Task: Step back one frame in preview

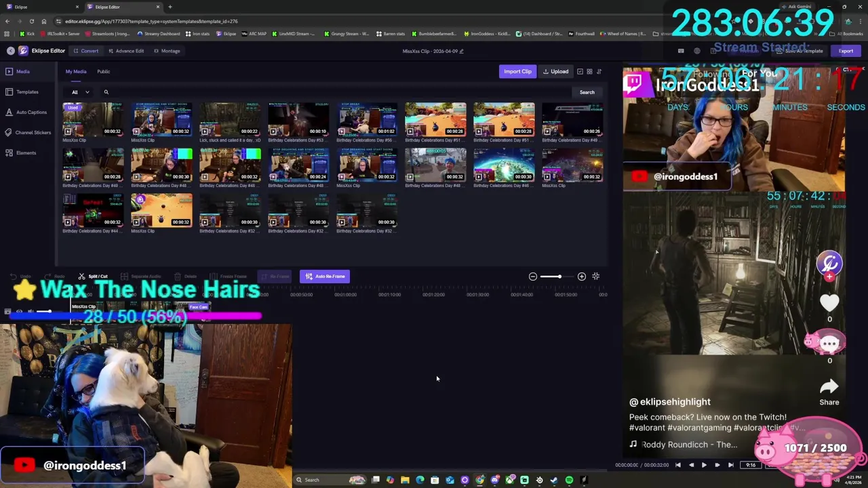Action: pos(691,465)
